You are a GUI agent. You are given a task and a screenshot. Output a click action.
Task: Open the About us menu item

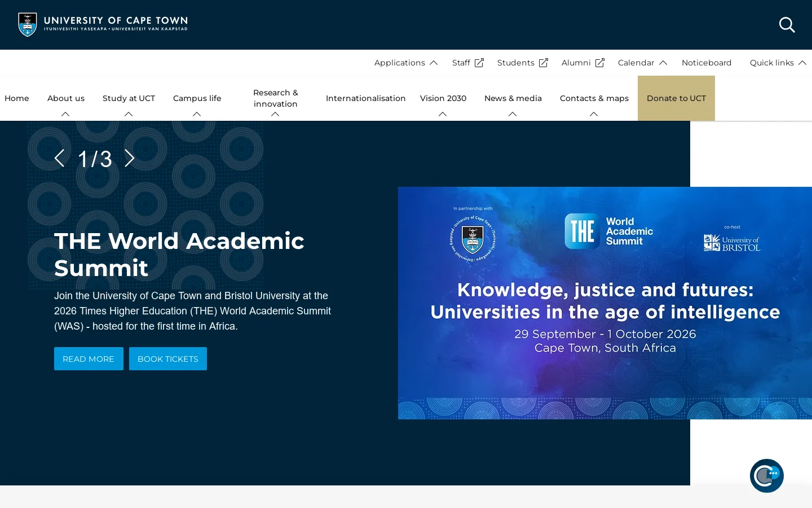click(x=66, y=98)
